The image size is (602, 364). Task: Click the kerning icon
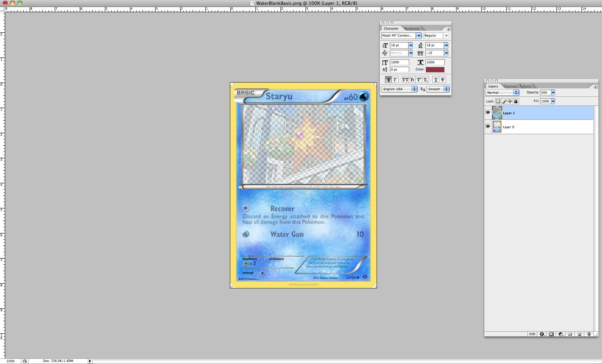(x=385, y=53)
